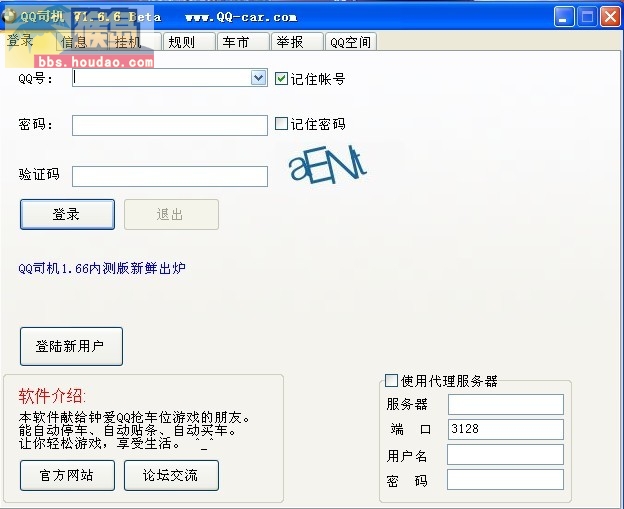Toggle the 记住帐号 checkbox
Image resolution: width=624 pixels, height=509 pixels.
point(281,78)
